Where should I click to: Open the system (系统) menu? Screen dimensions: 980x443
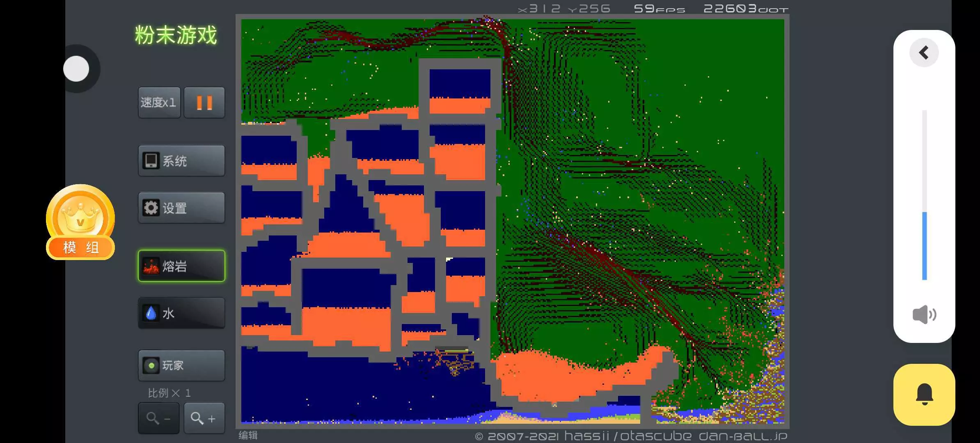click(181, 161)
